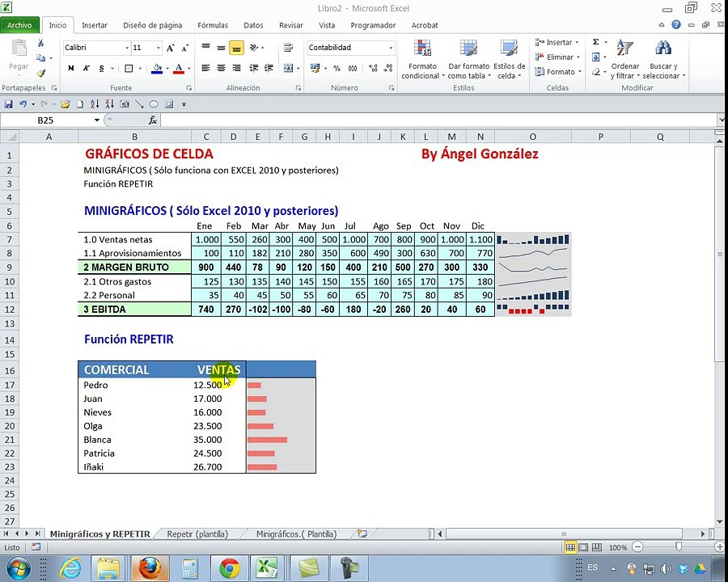Expand the Name Box B25 dropdown arrow

click(x=96, y=120)
